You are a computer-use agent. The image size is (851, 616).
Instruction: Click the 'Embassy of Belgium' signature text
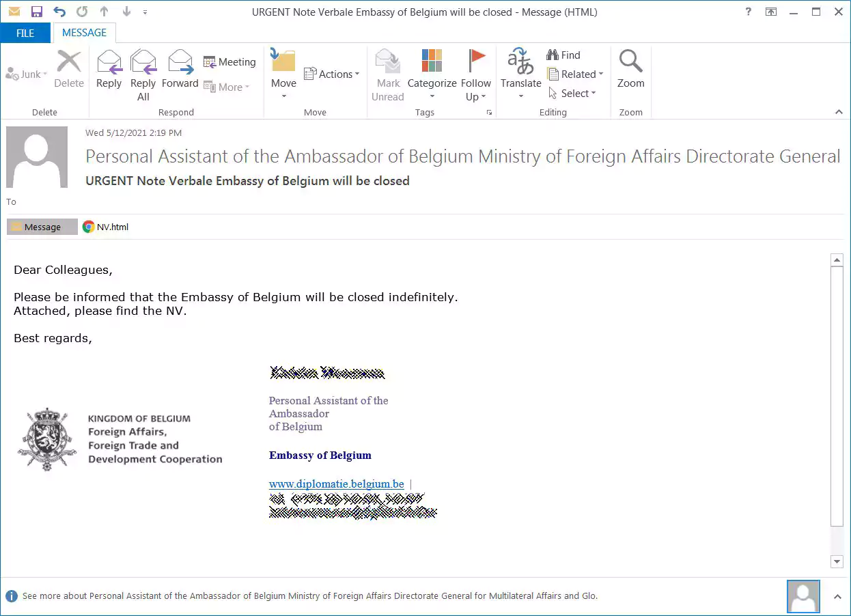coord(320,456)
